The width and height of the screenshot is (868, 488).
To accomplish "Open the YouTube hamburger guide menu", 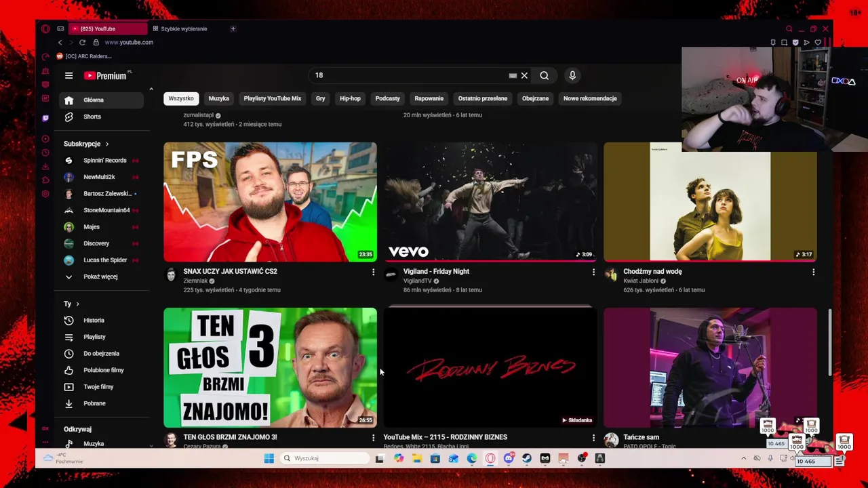I will point(68,76).
